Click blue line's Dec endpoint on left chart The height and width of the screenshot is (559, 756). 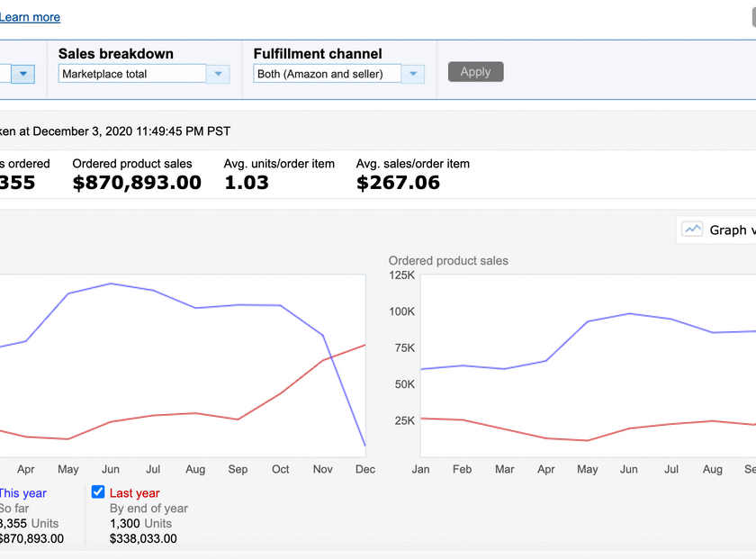[364, 445]
